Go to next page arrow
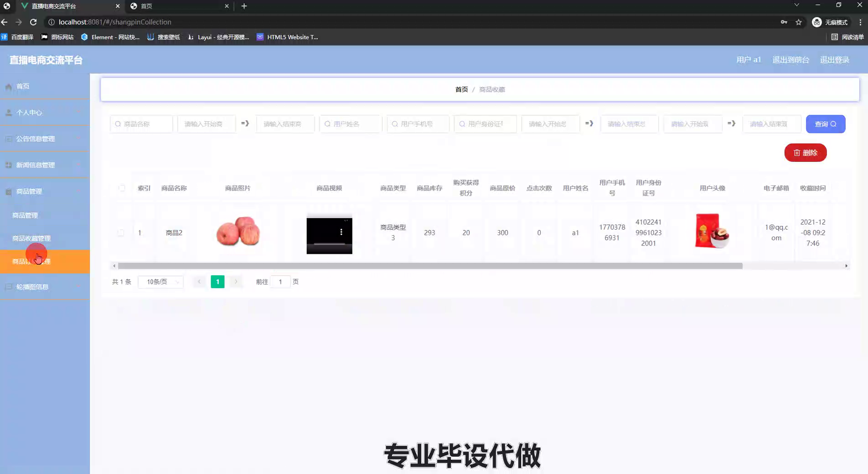This screenshot has height=474, width=868. pos(236,282)
